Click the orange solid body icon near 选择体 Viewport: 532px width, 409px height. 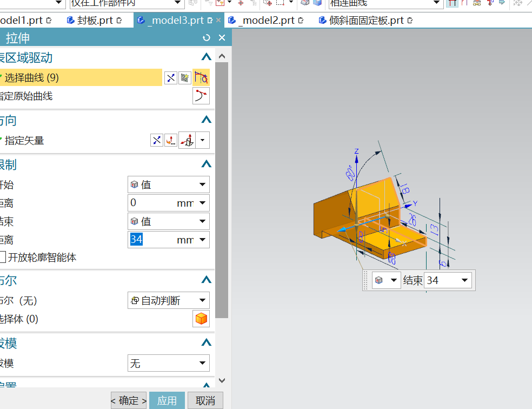click(x=201, y=319)
